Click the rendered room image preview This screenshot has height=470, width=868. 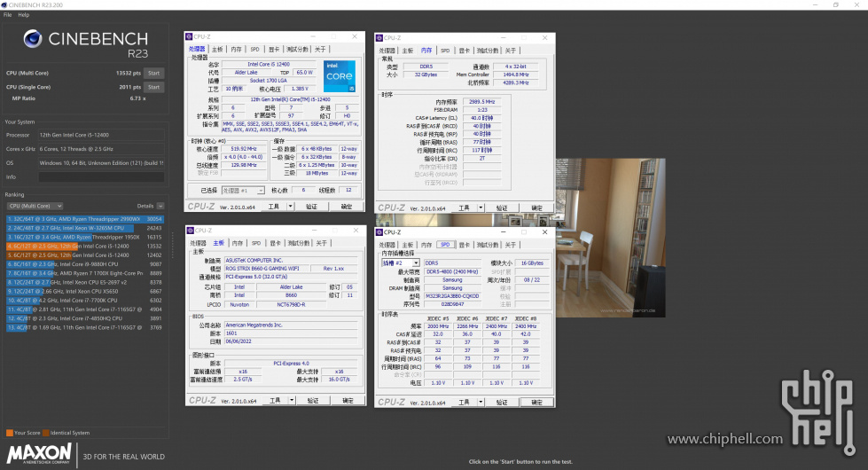[x=611, y=238]
